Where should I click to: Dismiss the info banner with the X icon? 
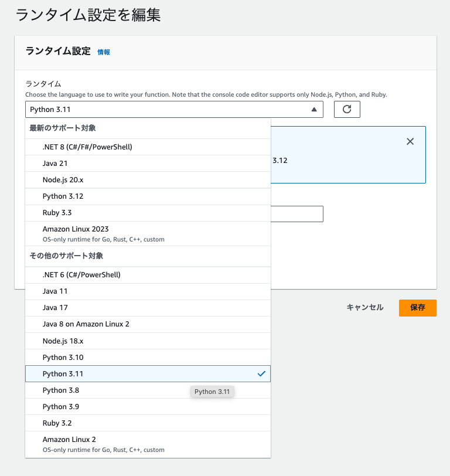410,141
